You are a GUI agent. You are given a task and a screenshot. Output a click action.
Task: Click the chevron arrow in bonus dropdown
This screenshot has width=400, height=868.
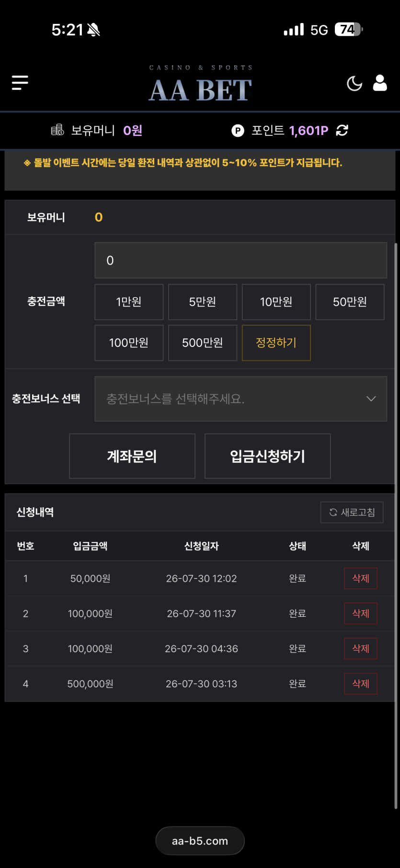(371, 399)
